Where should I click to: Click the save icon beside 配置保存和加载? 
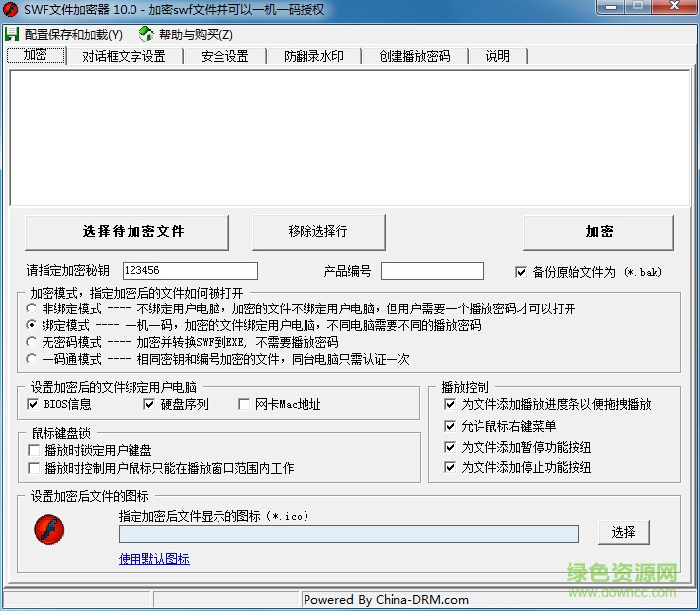pyautogui.click(x=12, y=35)
